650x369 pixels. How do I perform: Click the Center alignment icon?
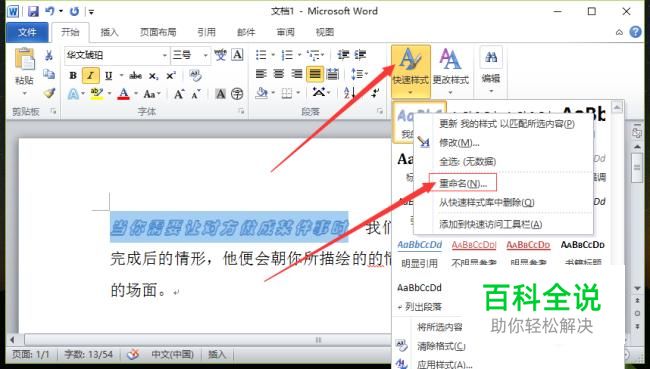pos(279,74)
